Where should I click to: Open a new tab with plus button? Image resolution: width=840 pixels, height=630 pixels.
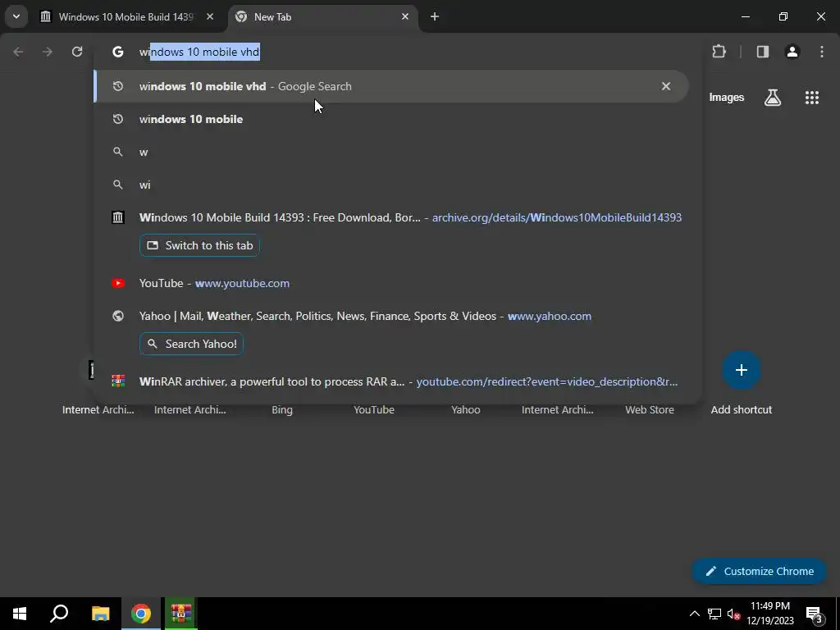tap(435, 16)
